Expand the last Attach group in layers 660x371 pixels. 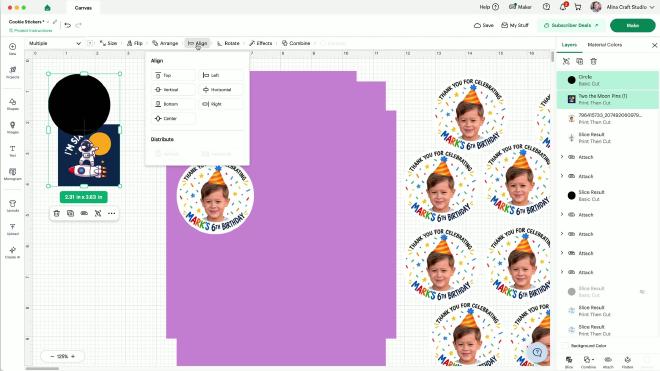click(562, 272)
